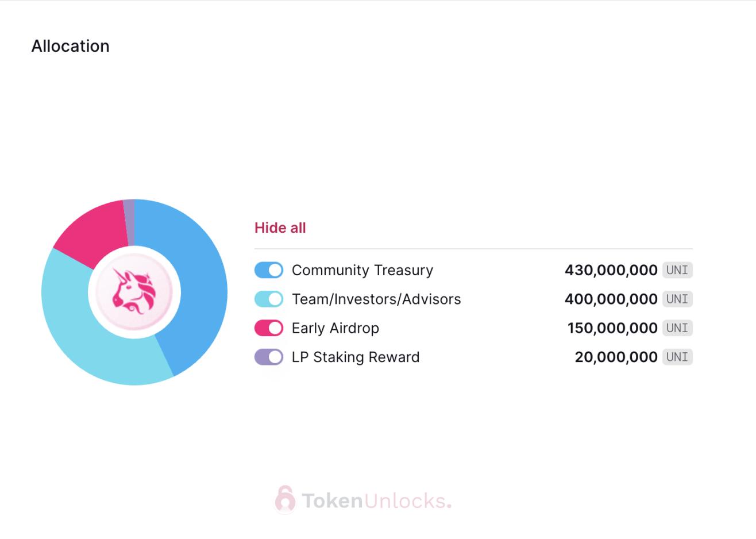Toggle off Community Treasury allocation

269,270
